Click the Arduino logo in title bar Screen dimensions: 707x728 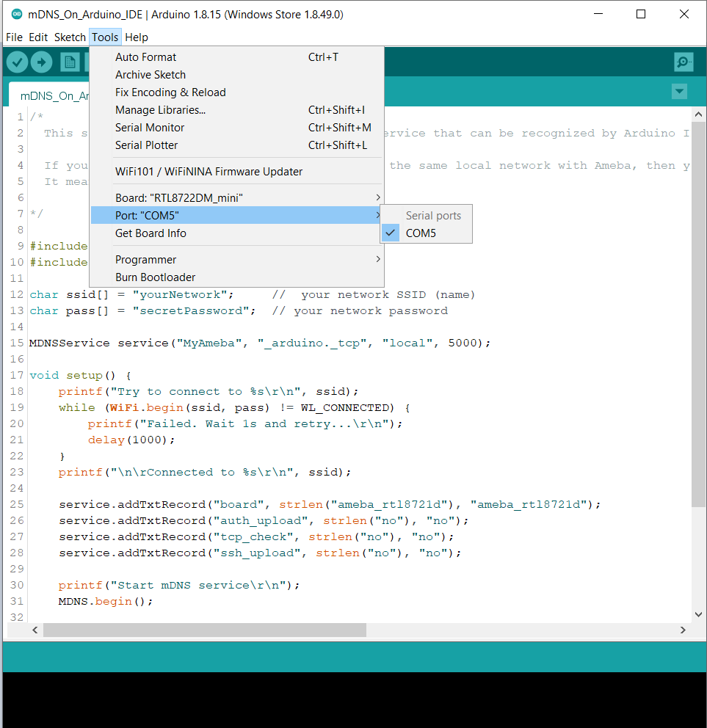tap(17, 15)
